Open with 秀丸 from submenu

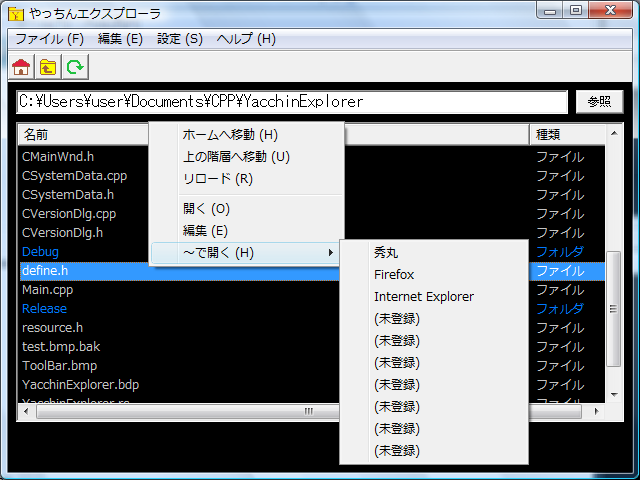tap(386, 253)
